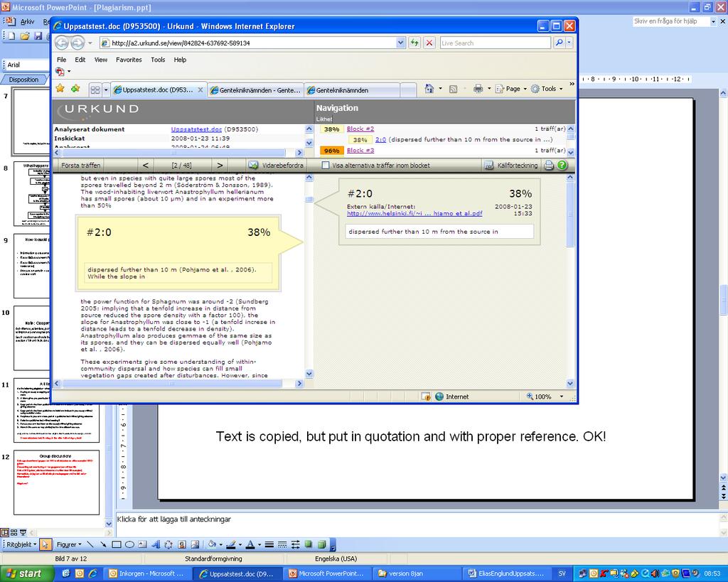Open Urkund help green question mark
Image resolution: width=728 pixels, height=582 pixels.
pos(562,166)
